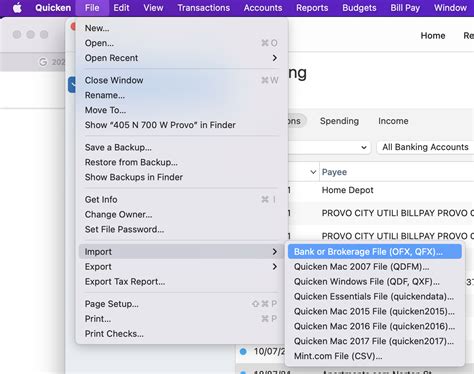The image size is (474, 374).
Task: Select Close Window menu item
Action: pyautogui.click(x=182, y=80)
